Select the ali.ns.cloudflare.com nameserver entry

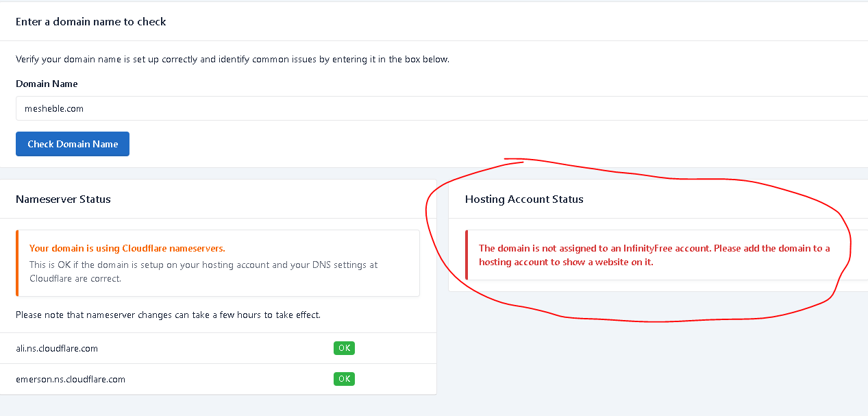[57, 348]
